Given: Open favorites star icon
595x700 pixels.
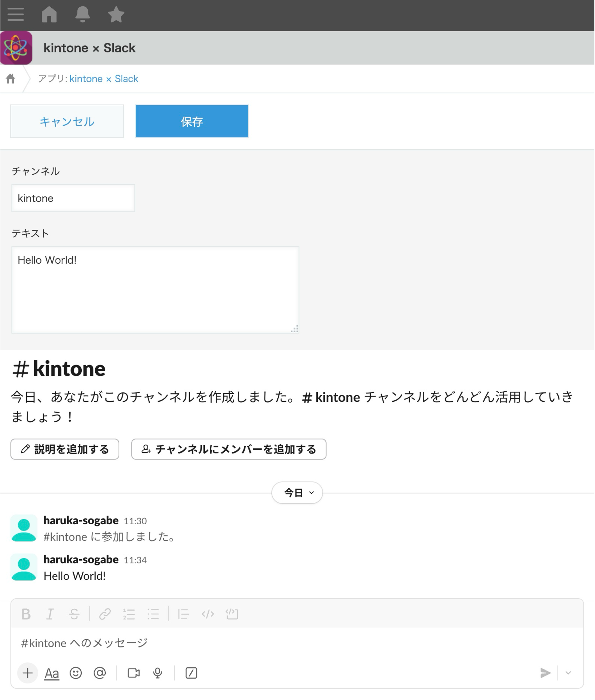Looking at the screenshot, I should pyautogui.click(x=116, y=15).
